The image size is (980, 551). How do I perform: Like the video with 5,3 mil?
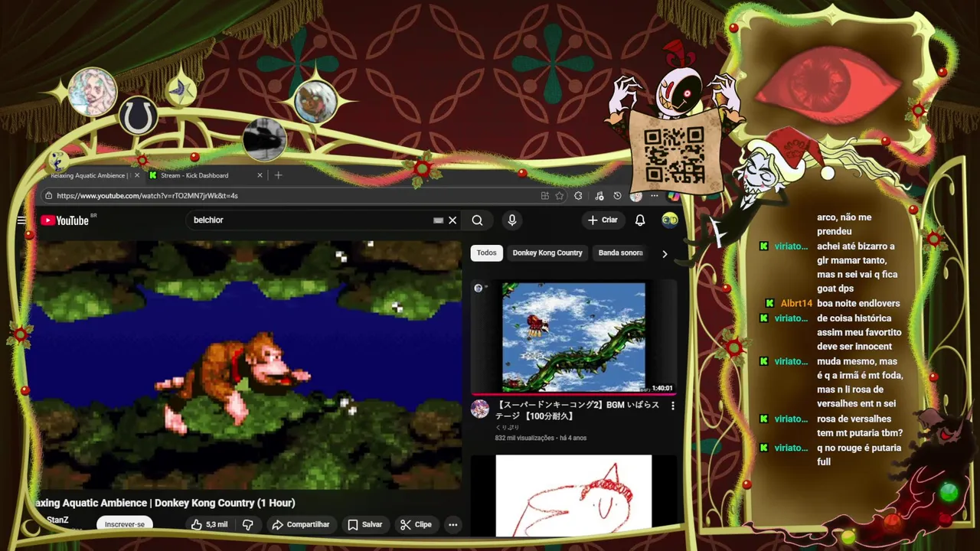pyautogui.click(x=209, y=524)
